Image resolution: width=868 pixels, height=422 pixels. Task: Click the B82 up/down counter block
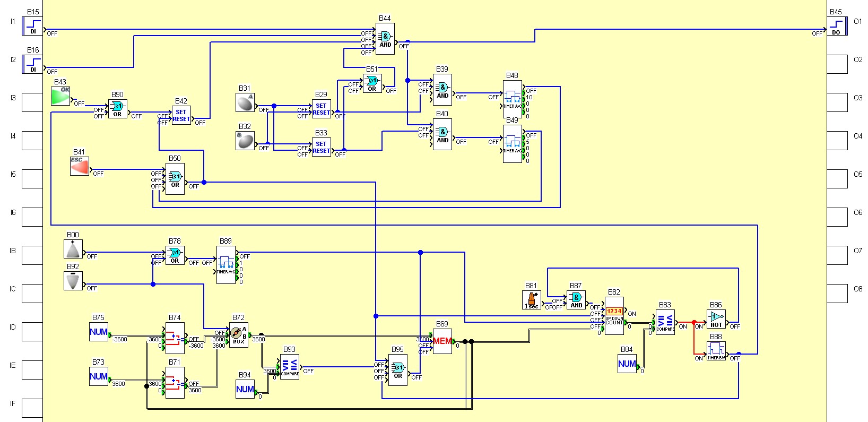(x=614, y=315)
